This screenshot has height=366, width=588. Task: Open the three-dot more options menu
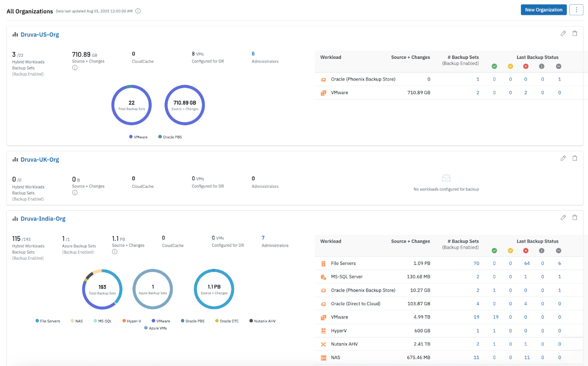tap(576, 10)
